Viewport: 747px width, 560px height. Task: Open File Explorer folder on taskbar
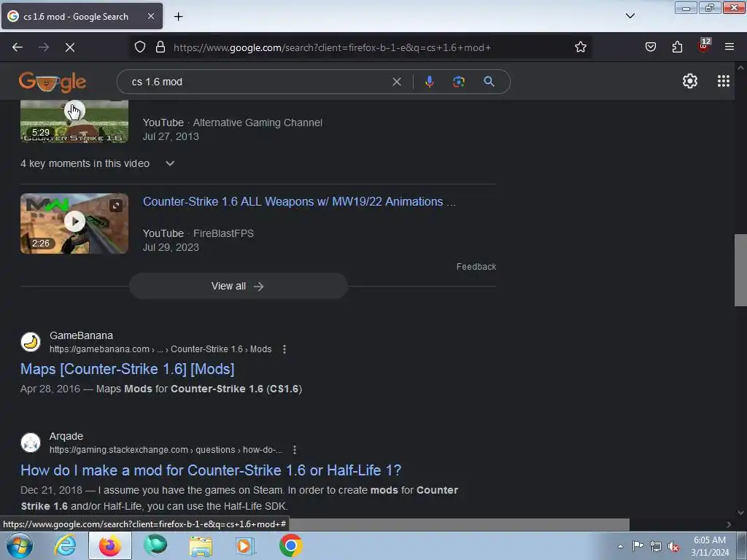tap(201, 545)
